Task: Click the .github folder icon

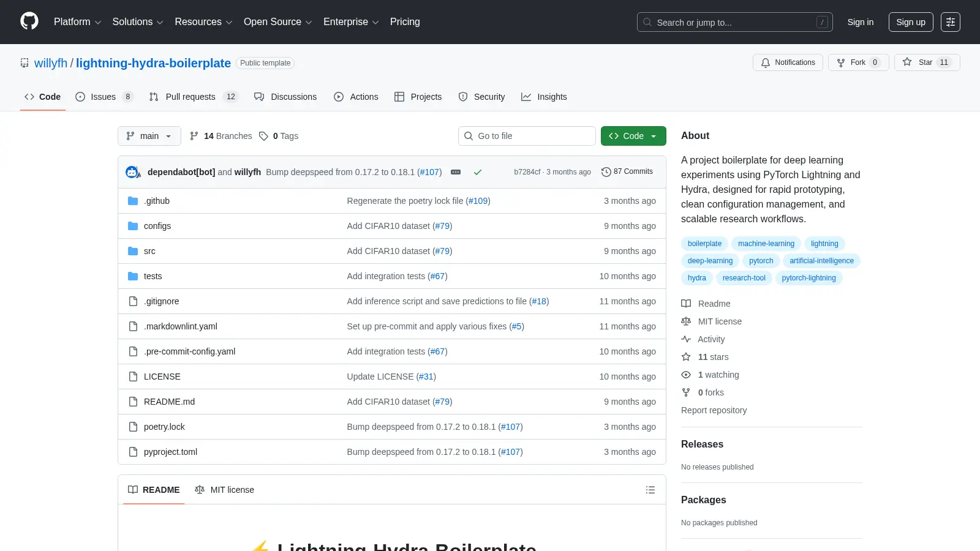Action: coord(133,201)
